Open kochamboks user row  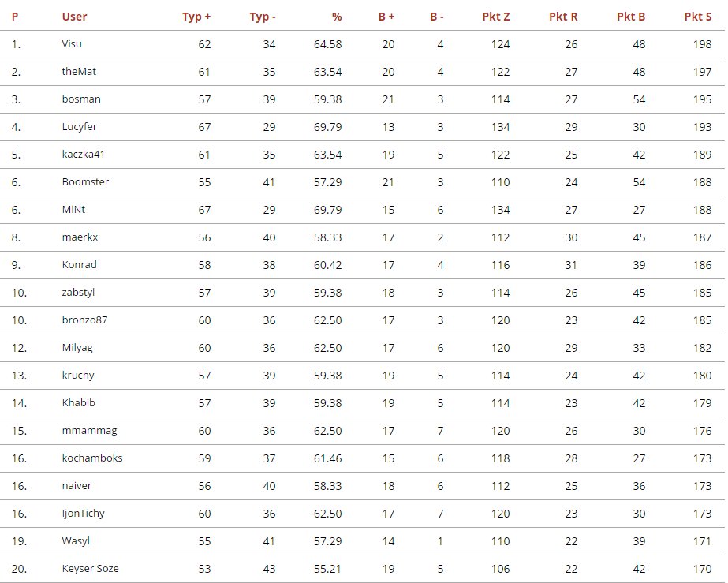click(92, 458)
